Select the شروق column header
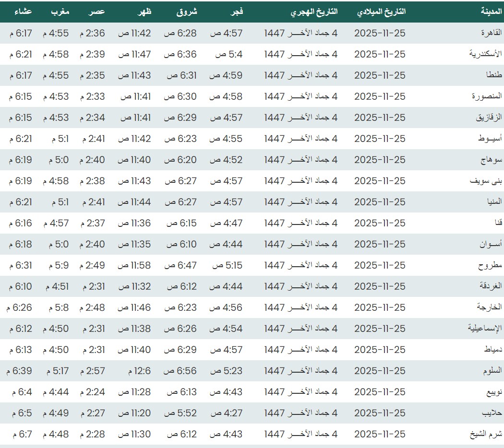The image size is (504, 448). point(186,12)
